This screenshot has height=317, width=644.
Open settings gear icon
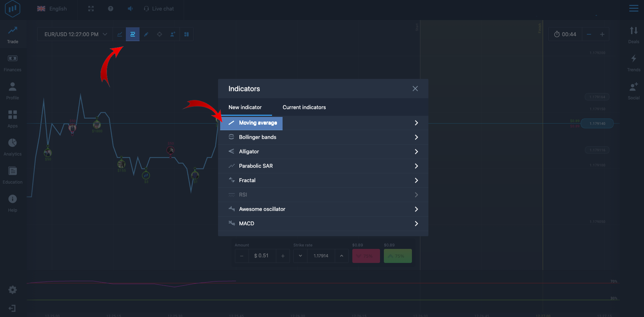click(13, 290)
